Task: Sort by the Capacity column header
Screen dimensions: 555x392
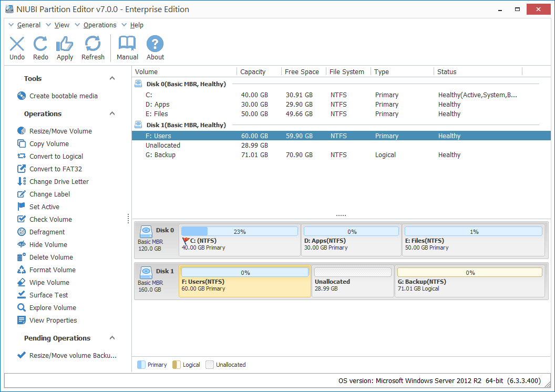Action: [259, 71]
